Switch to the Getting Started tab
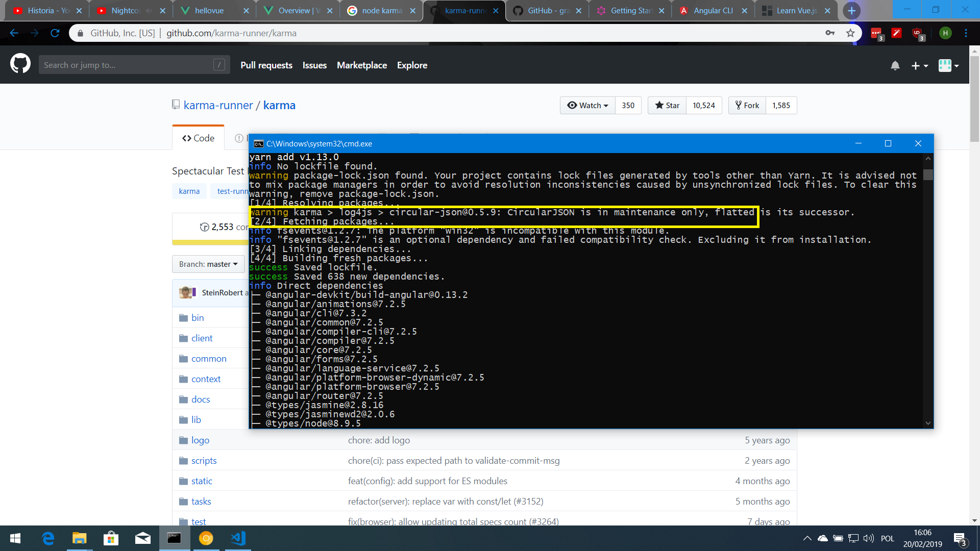Image resolution: width=980 pixels, height=551 pixels. pos(631,11)
